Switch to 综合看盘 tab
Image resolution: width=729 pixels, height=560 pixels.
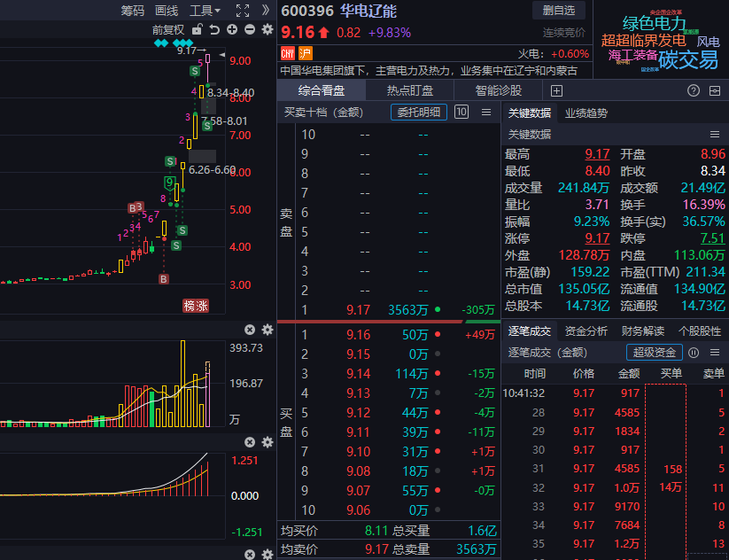(x=322, y=90)
